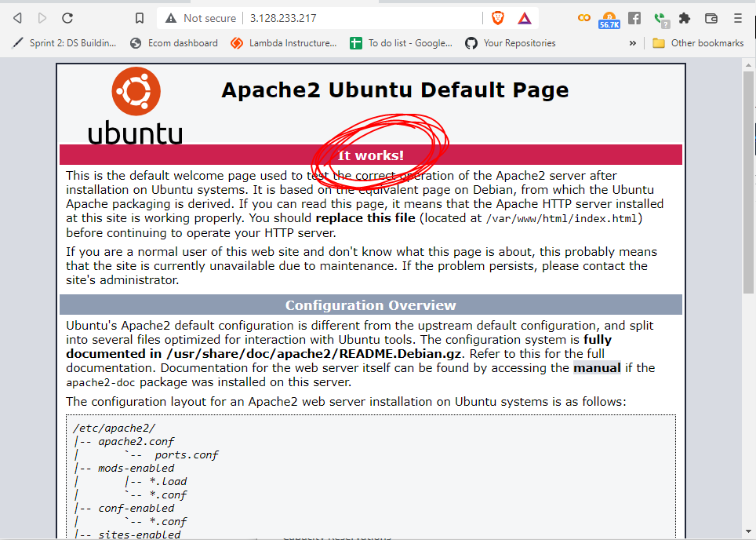Open the Extensions puzzle icon

pyautogui.click(x=685, y=18)
